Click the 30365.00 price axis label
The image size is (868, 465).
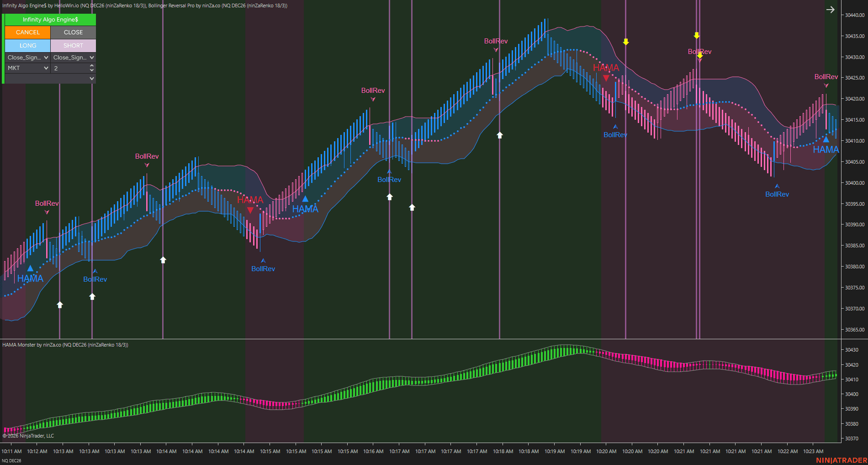coord(854,330)
